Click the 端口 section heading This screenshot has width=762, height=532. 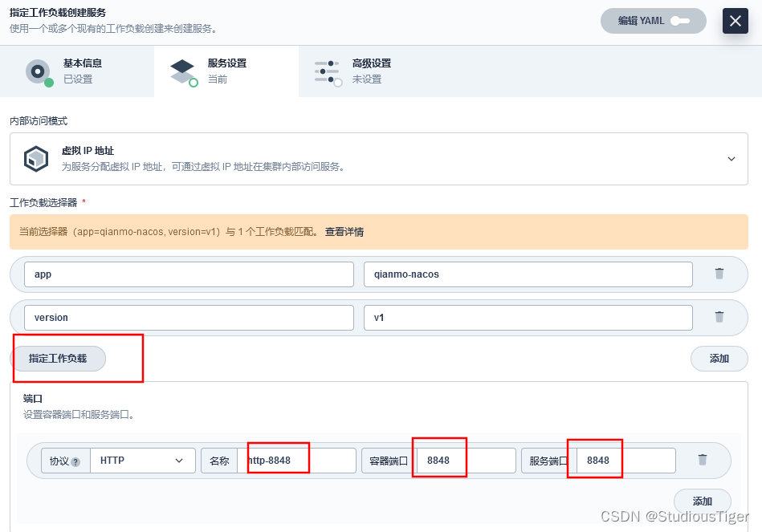(33, 399)
